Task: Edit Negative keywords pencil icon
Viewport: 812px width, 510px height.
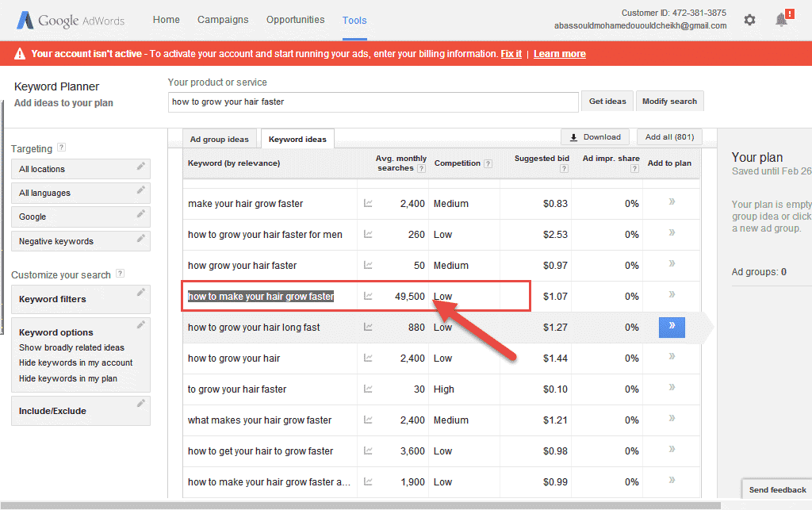Action: pyautogui.click(x=140, y=238)
